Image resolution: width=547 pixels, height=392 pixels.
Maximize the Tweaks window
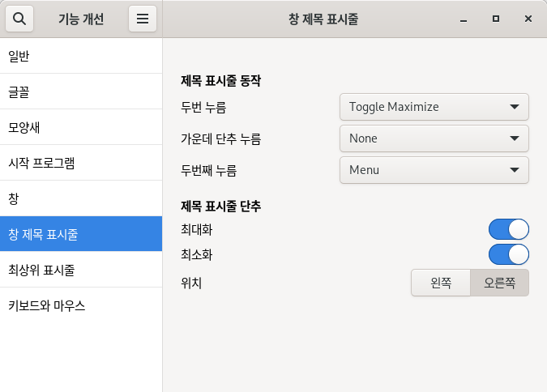point(496,19)
